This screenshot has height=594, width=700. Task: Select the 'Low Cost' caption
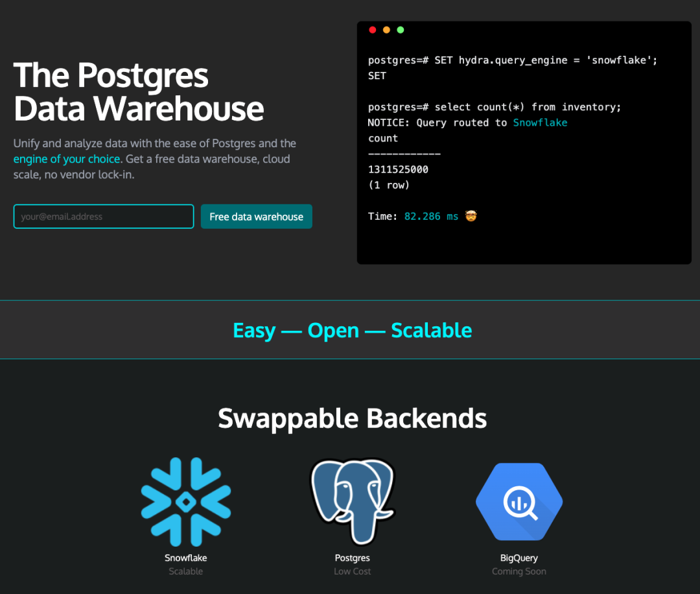coord(352,571)
